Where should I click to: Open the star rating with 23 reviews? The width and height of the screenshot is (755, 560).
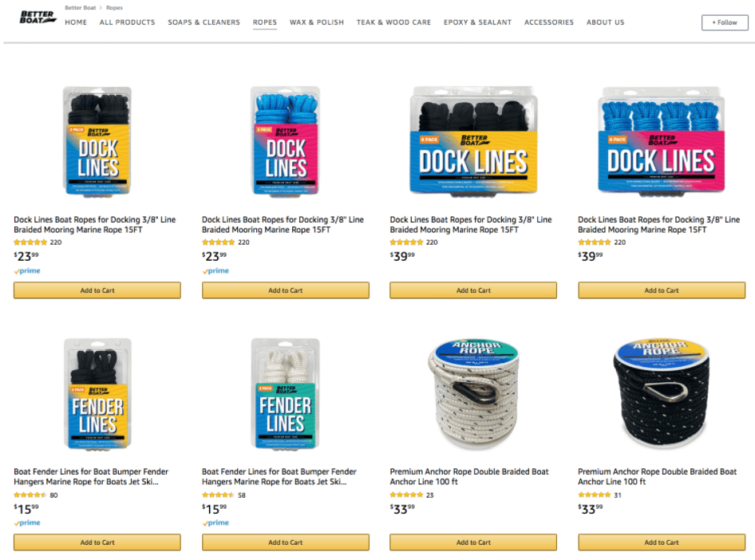click(x=406, y=495)
